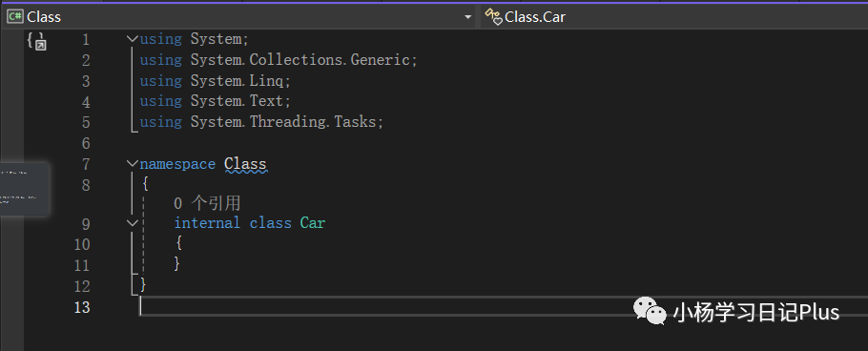The width and height of the screenshot is (868, 351).
Task: Open the Class.Car type navigation dropdown
Action: tap(673, 16)
